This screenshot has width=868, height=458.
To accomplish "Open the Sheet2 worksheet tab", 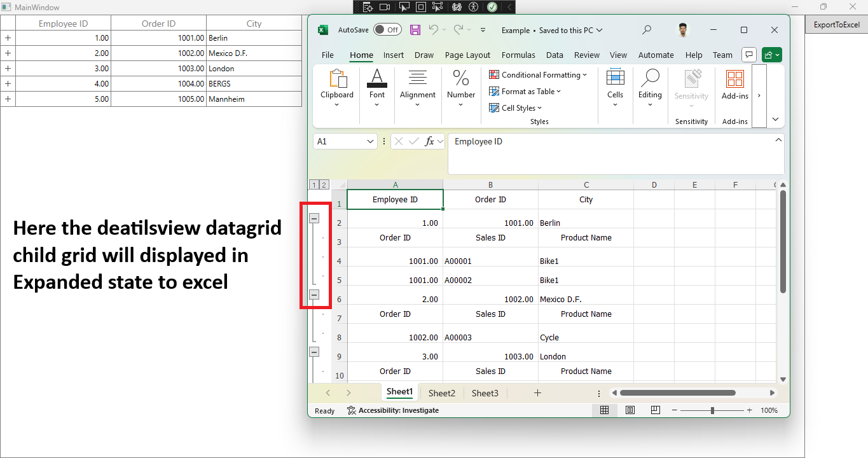I will pos(442,393).
